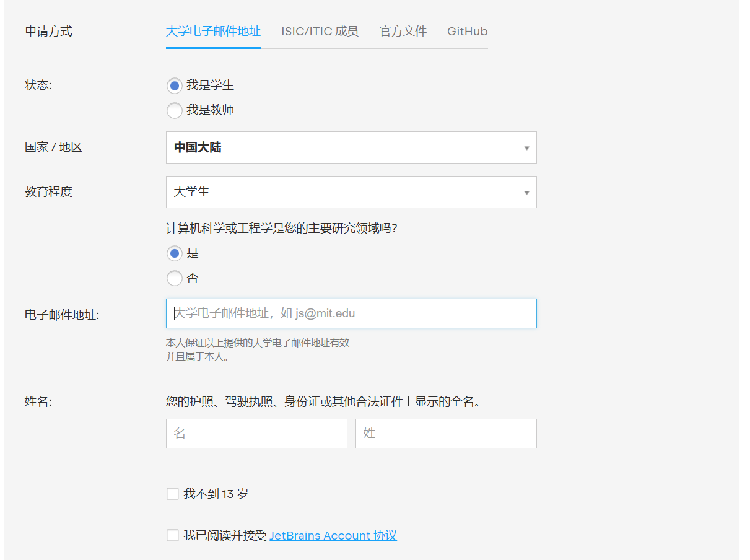Click the 电子邮件地址 field label
Viewport: 750px width, 560px height.
(62, 315)
